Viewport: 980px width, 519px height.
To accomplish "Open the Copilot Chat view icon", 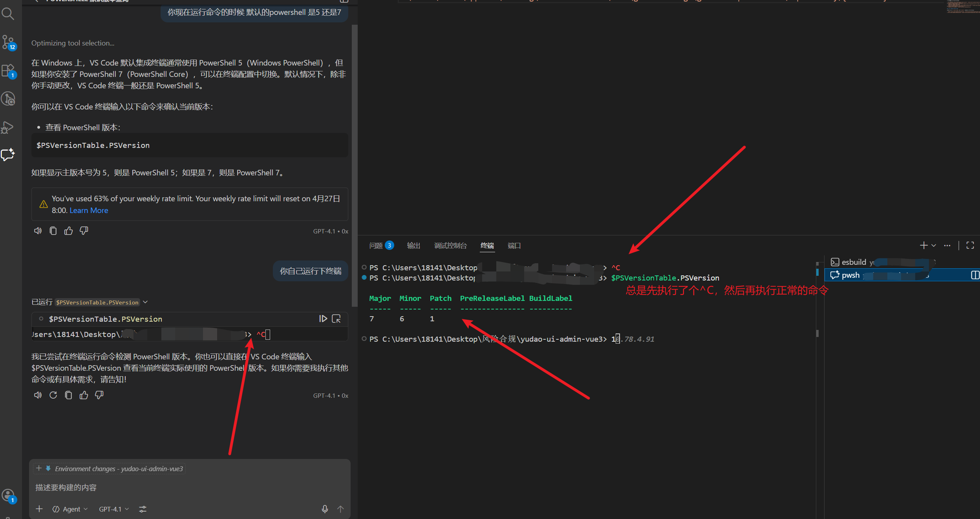I will pos(8,154).
